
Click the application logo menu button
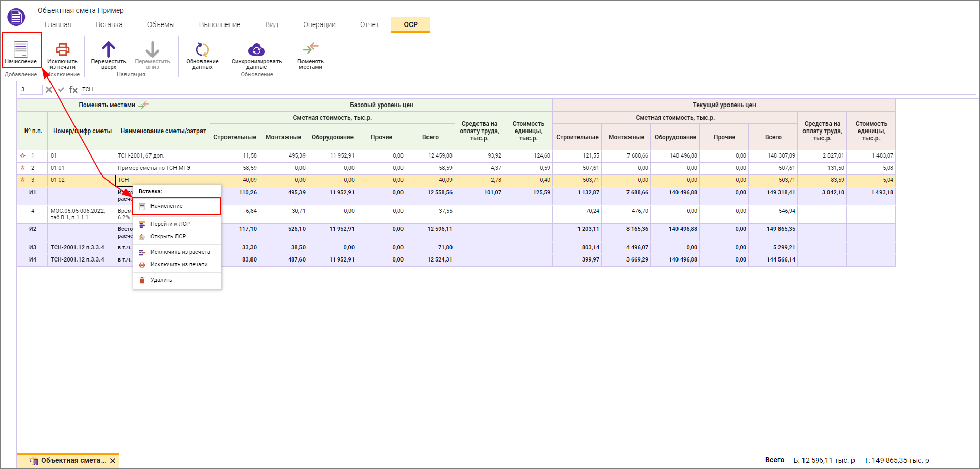pos(16,17)
